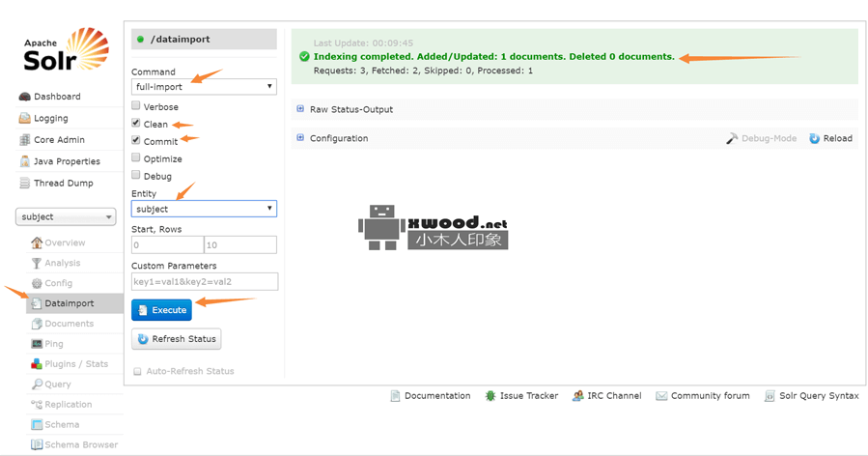The height and width of the screenshot is (456, 868).
Task: Uncheck the Clean checkbox
Action: (x=135, y=123)
